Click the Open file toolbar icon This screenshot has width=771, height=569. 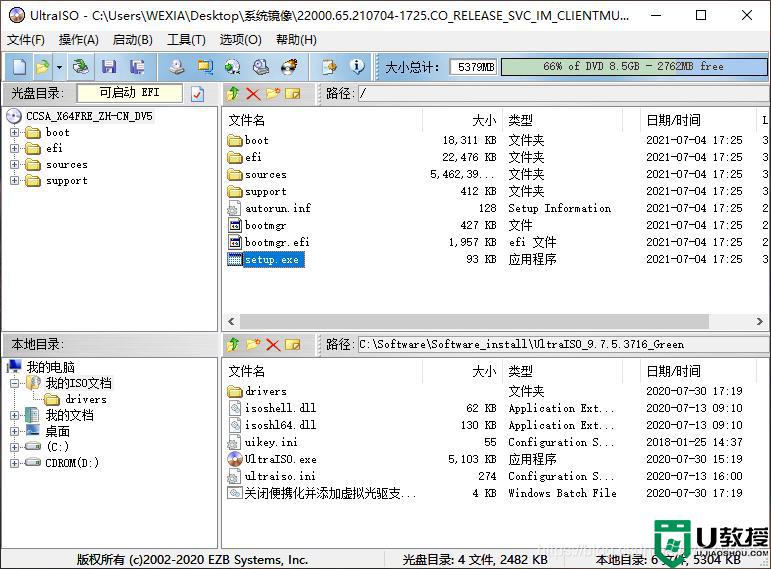43,66
